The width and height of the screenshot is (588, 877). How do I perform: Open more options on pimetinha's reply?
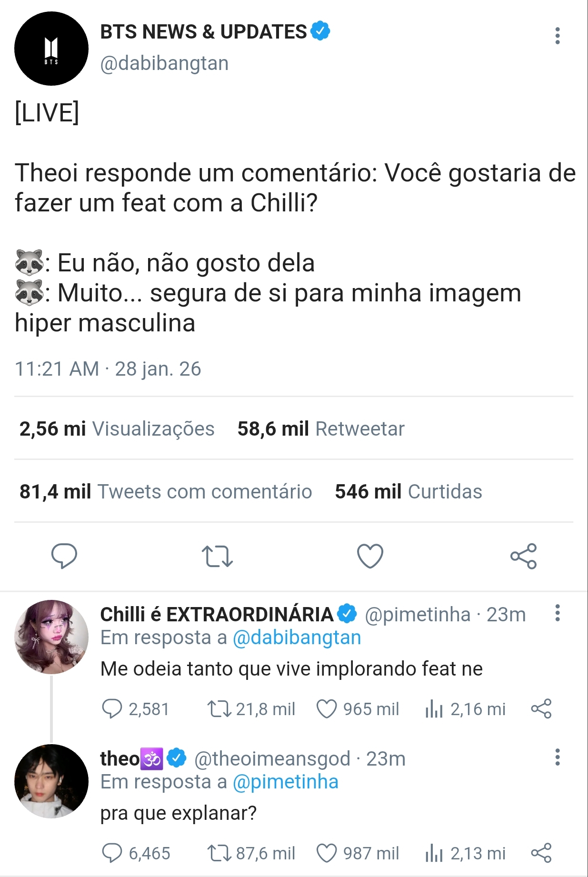coord(557,613)
